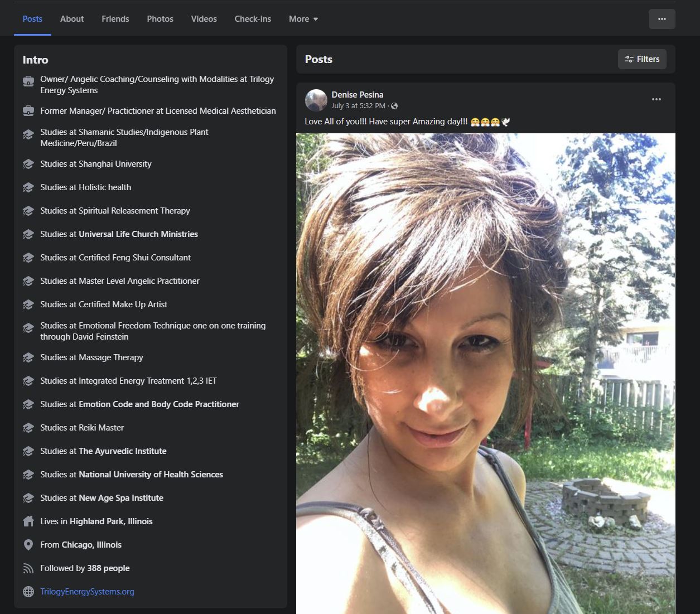Screen dimensions: 700x614
Task: Click graduation cap icon beside Emotional Freedom Technique
Action: tap(28, 328)
